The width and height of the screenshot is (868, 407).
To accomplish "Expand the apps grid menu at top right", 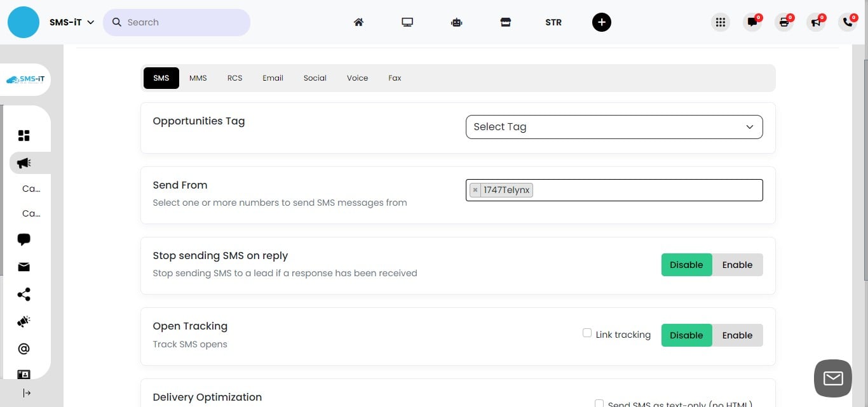I will coord(721,22).
